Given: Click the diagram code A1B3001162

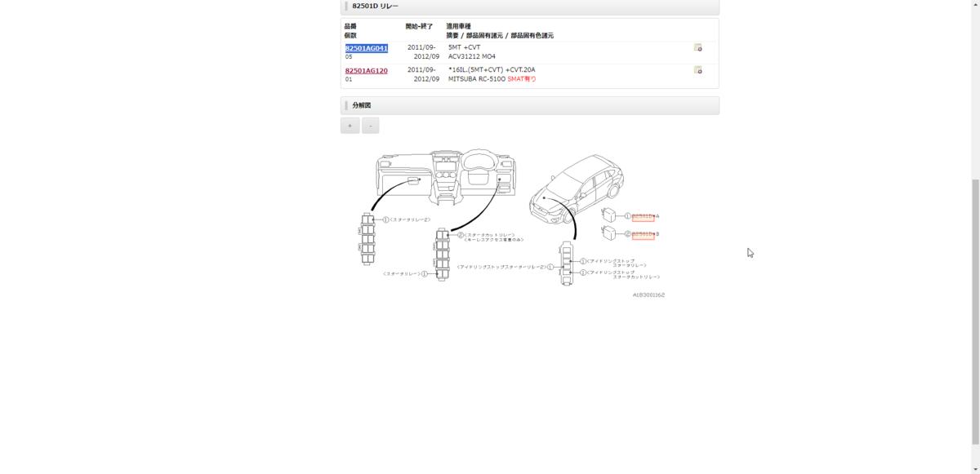Looking at the screenshot, I should pos(648,295).
